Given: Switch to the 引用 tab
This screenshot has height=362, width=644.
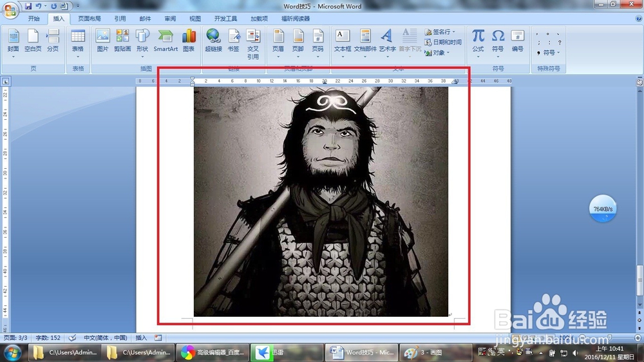Looking at the screenshot, I should (120, 19).
